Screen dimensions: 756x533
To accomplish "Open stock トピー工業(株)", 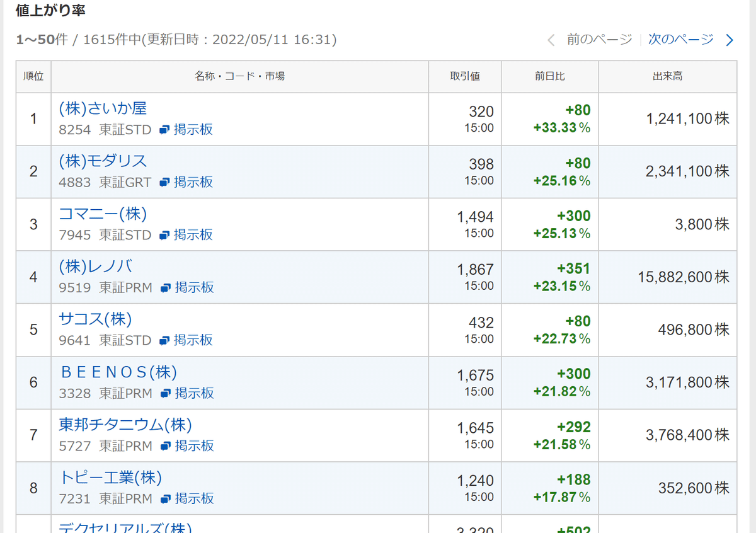I will click(x=110, y=478).
